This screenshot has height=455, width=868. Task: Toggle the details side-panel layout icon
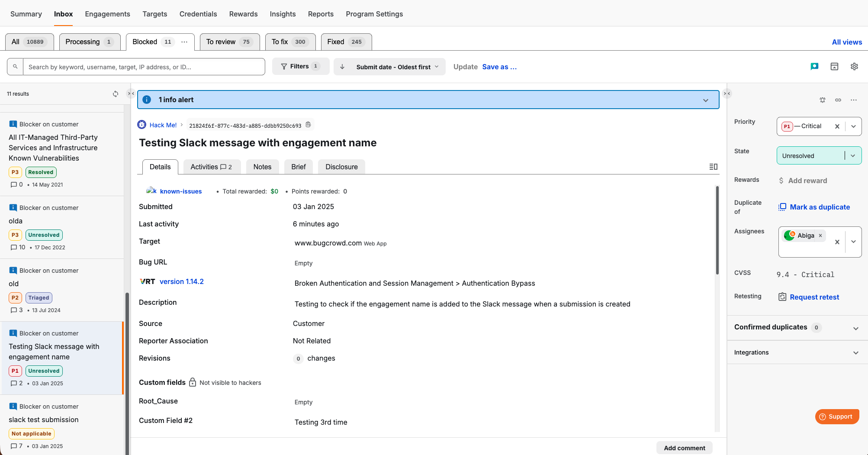[x=714, y=167]
